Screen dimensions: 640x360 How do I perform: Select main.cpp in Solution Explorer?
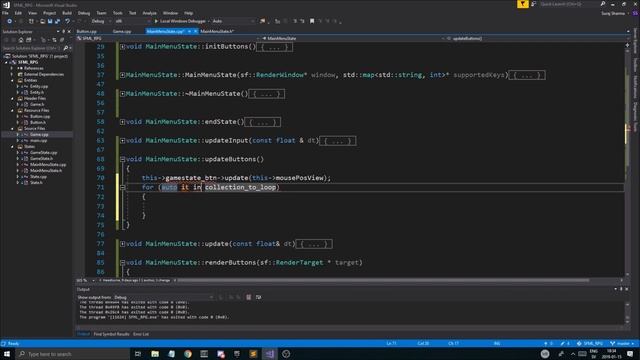click(38, 140)
